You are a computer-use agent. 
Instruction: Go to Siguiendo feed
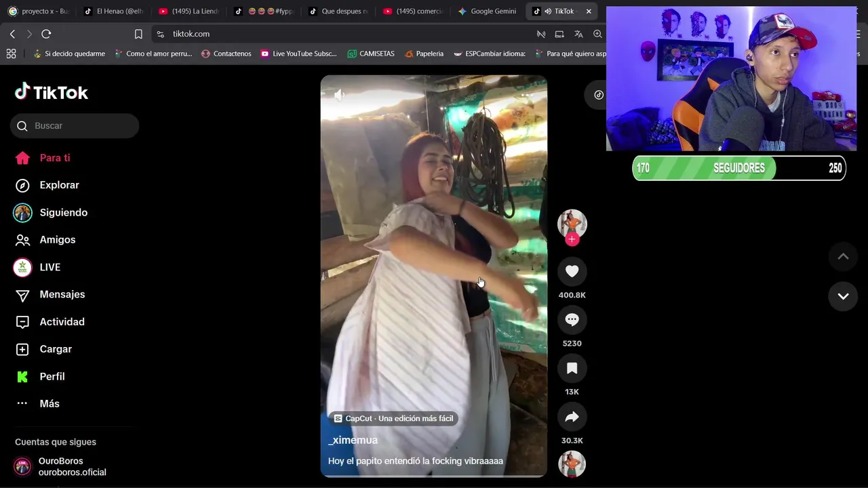click(52, 213)
